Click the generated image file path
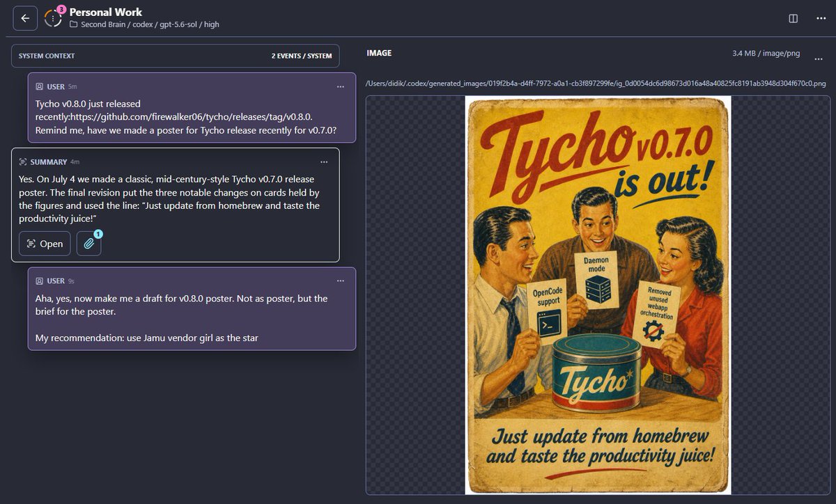Image resolution: width=836 pixels, height=504 pixels. coord(596,84)
